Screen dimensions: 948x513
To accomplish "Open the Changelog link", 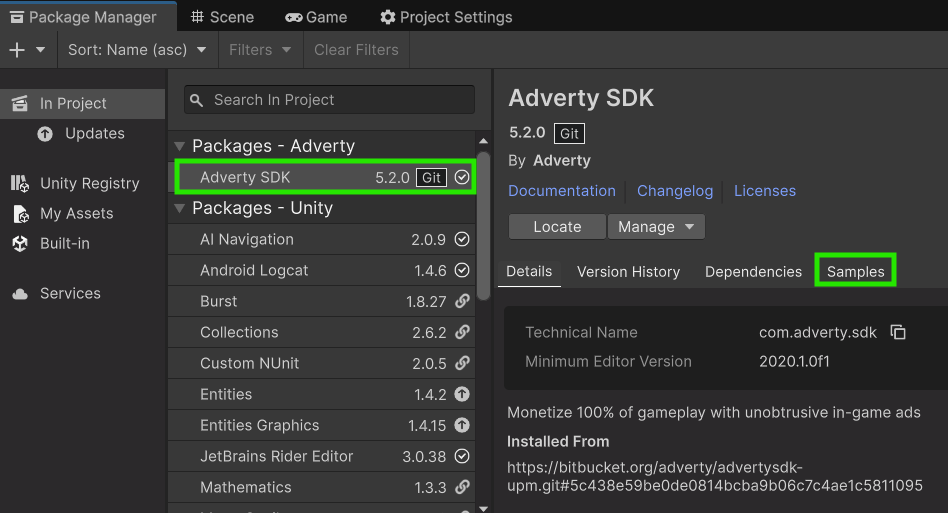I will pyautogui.click(x=675, y=191).
